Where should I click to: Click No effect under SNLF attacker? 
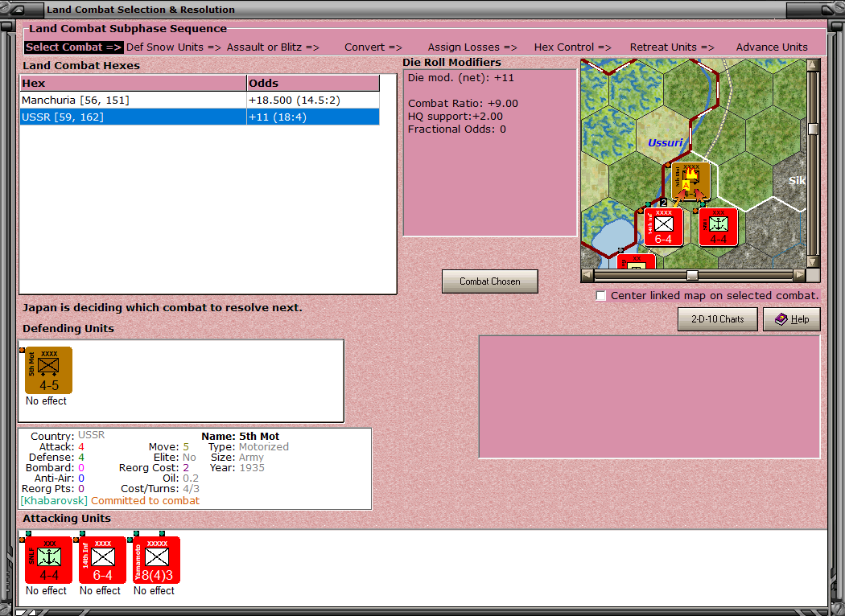(47, 591)
